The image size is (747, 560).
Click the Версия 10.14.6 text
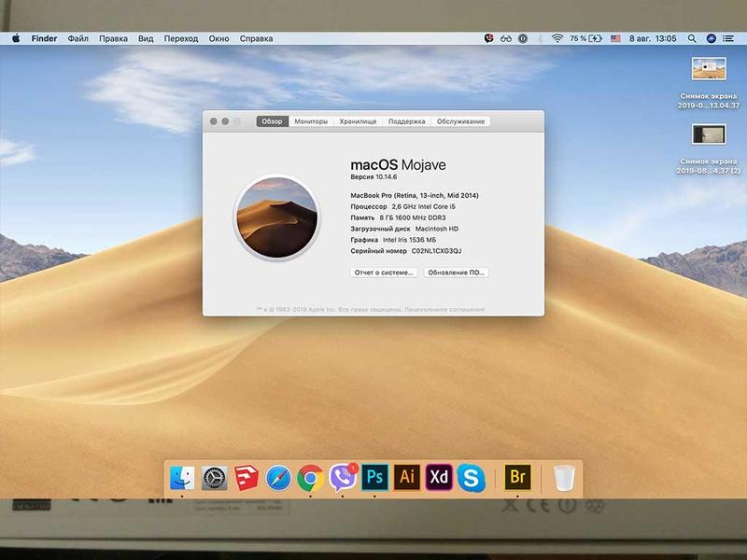(373, 176)
